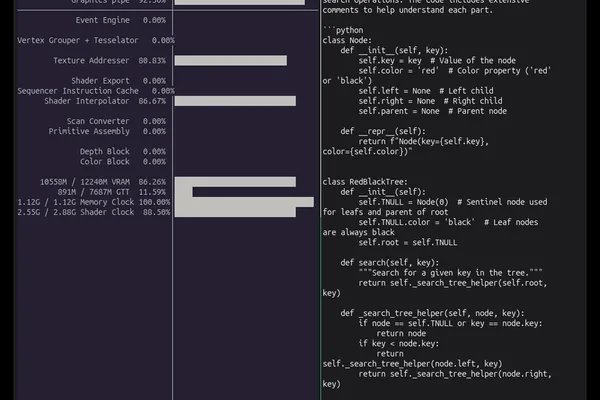600x400 pixels.
Task: Click the ```python code fence line
Action: [x=343, y=30]
